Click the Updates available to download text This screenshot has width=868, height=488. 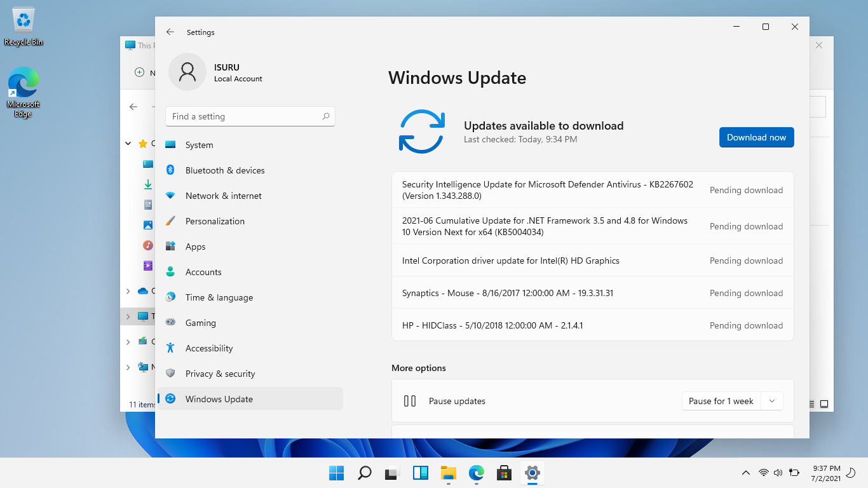[x=544, y=126]
